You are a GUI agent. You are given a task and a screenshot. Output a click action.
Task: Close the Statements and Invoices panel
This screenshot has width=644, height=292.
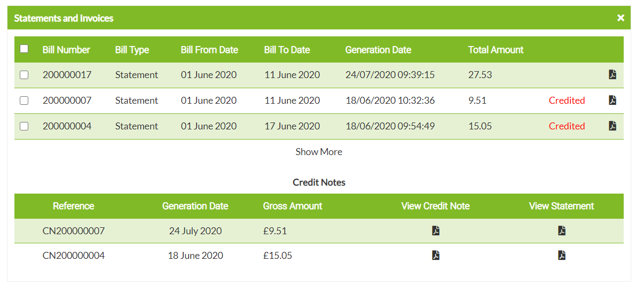(x=621, y=18)
